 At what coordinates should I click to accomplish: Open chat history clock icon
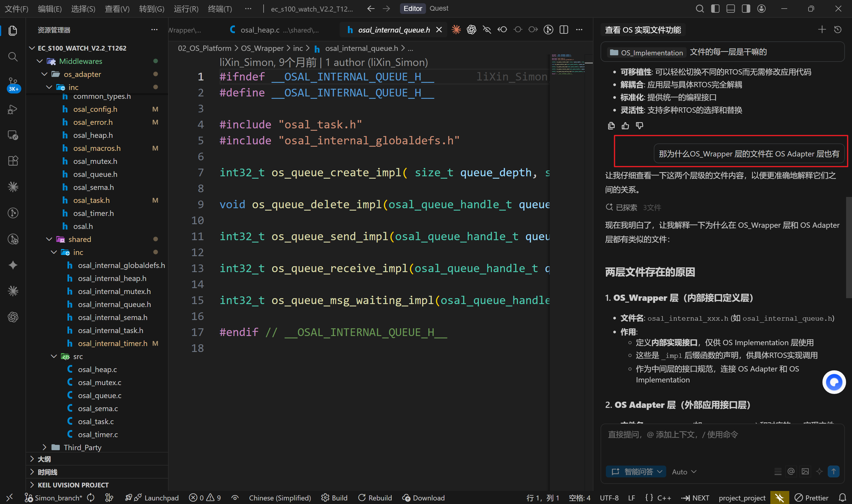(838, 30)
